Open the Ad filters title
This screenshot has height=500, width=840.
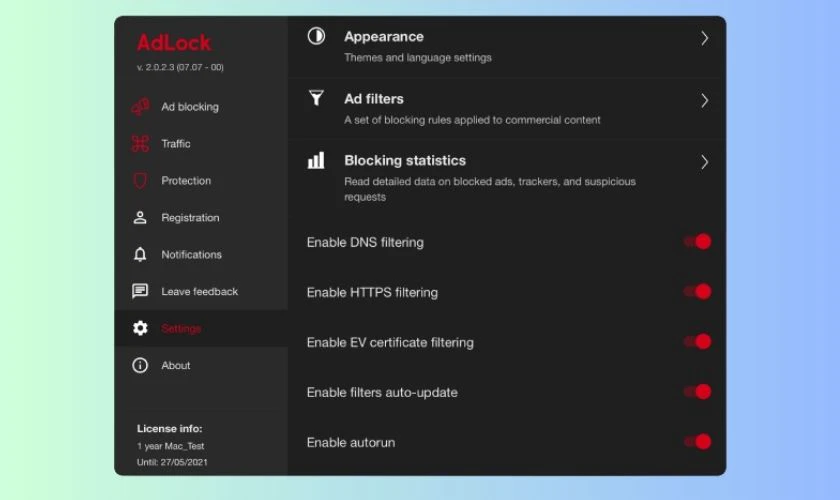373,99
